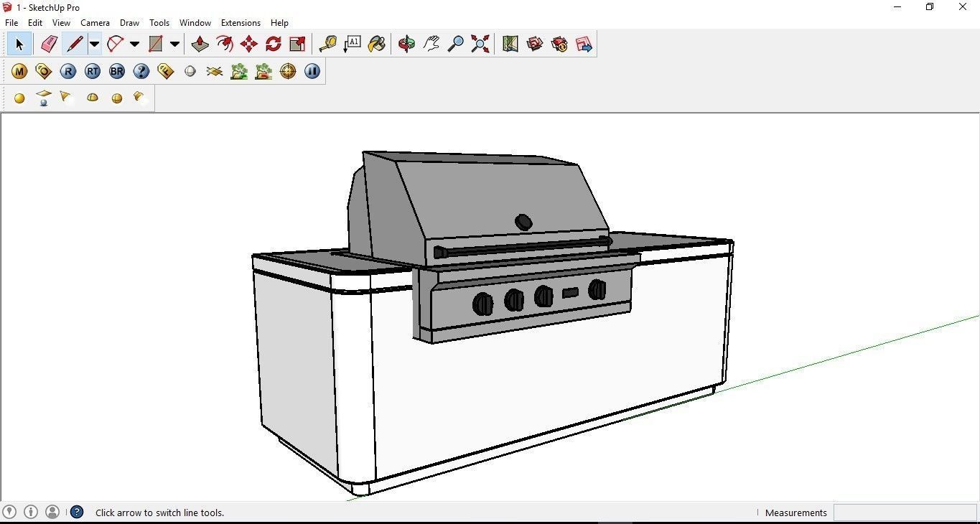Click inside the Measurements input box
Image resolution: width=980 pixels, height=524 pixels.
[905, 513]
